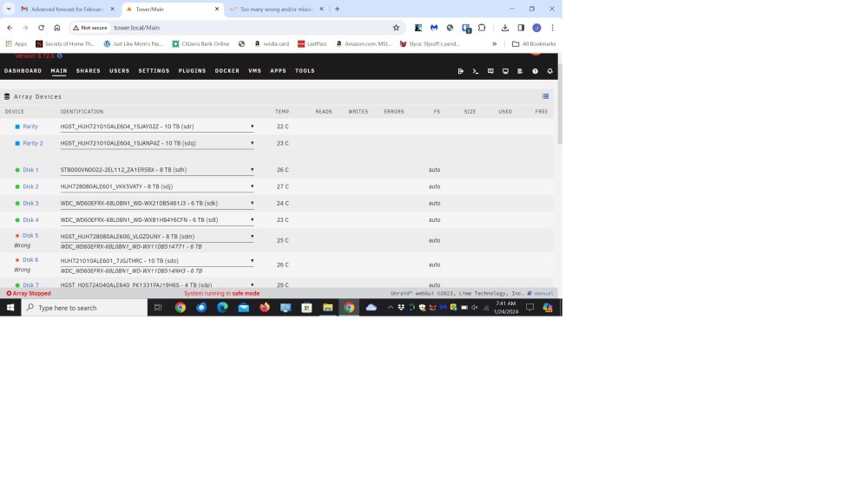868x483 pixels.
Task: Switch to the Too many wrong tab
Action: (x=276, y=9)
